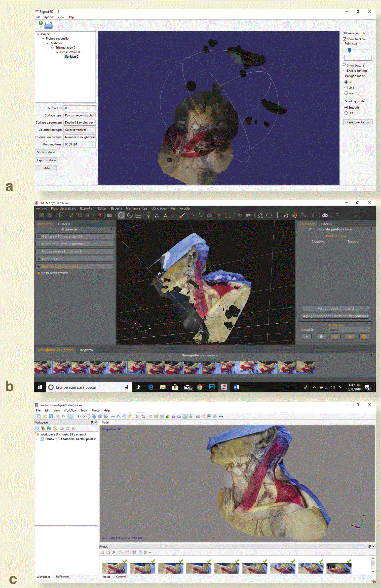The image size is (381, 588).
Task: Switch to the Historia tab in Zephyr
Action: [x=64, y=224]
